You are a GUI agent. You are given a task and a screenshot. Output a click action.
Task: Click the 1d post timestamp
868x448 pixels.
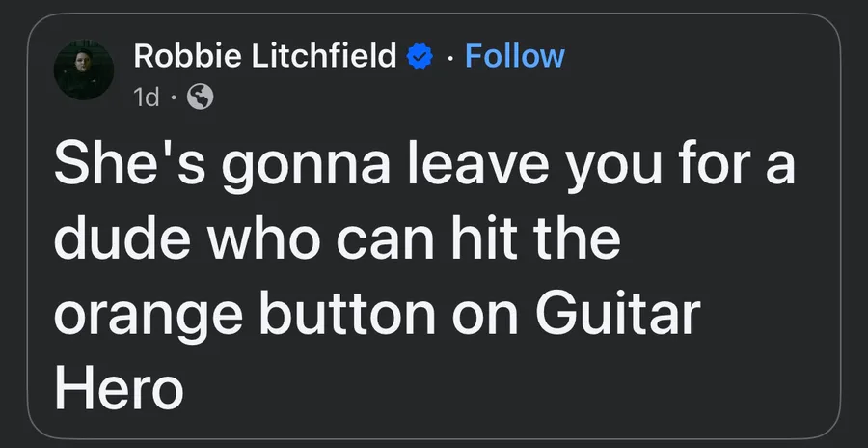pos(147,98)
